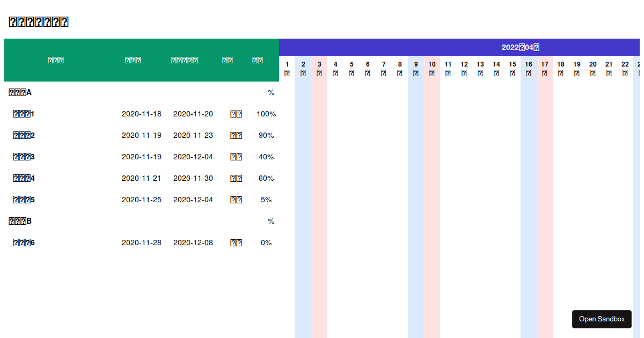Click the start date 2020-11-18
The height and width of the screenshot is (338, 644).
click(141, 114)
